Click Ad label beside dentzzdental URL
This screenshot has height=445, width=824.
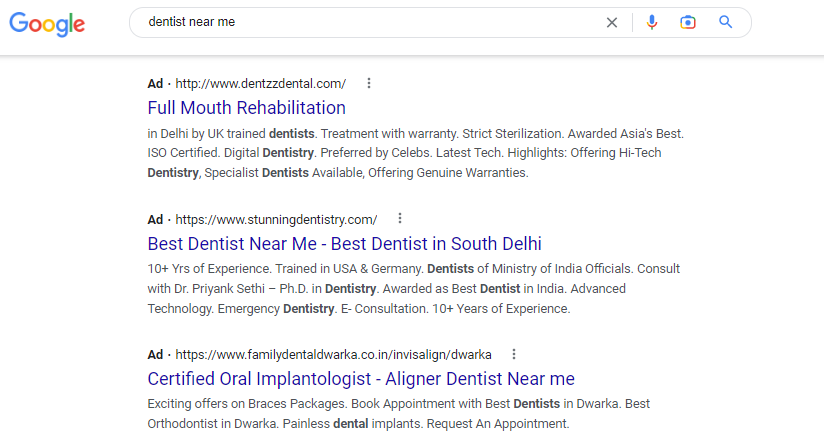155,84
